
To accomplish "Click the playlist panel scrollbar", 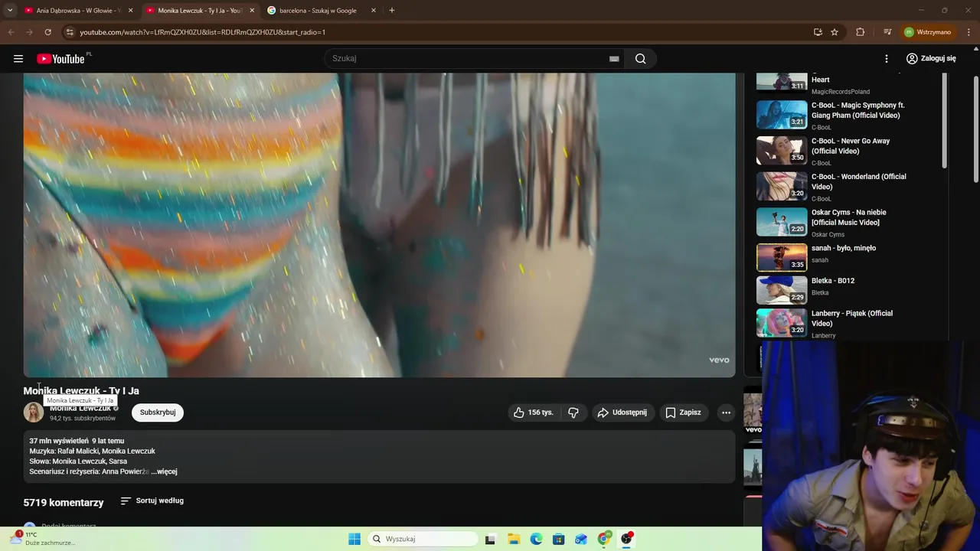I will (945, 121).
